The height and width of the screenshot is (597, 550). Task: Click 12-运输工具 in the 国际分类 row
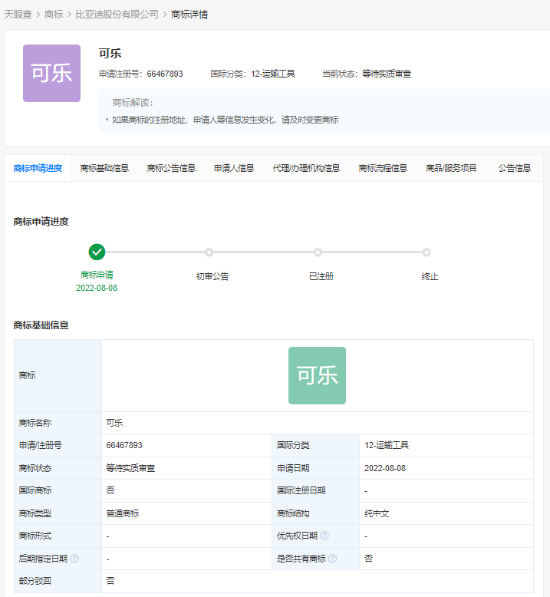(x=386, y=445)
